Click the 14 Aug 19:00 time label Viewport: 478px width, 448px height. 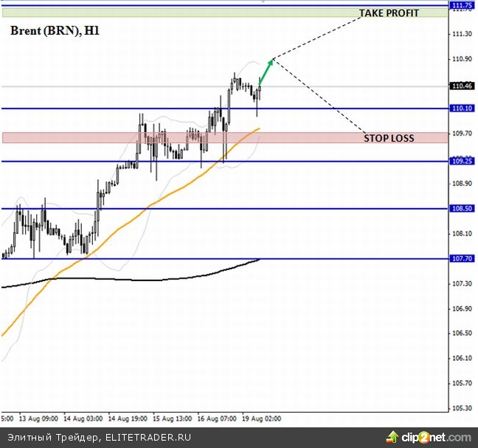click(x=127, y=418)
